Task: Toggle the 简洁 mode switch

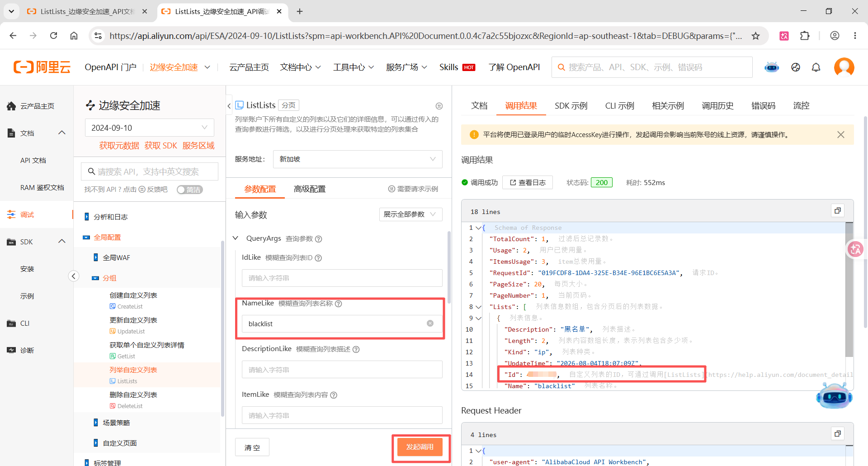Action: [190, 190]
